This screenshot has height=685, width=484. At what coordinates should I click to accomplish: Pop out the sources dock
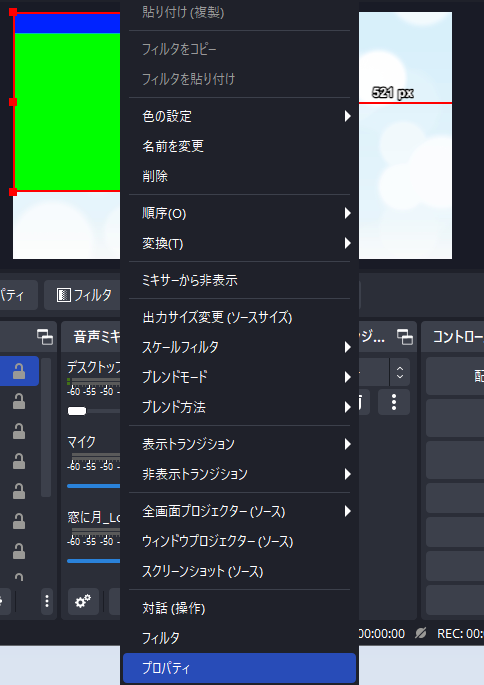coord(45,337)
